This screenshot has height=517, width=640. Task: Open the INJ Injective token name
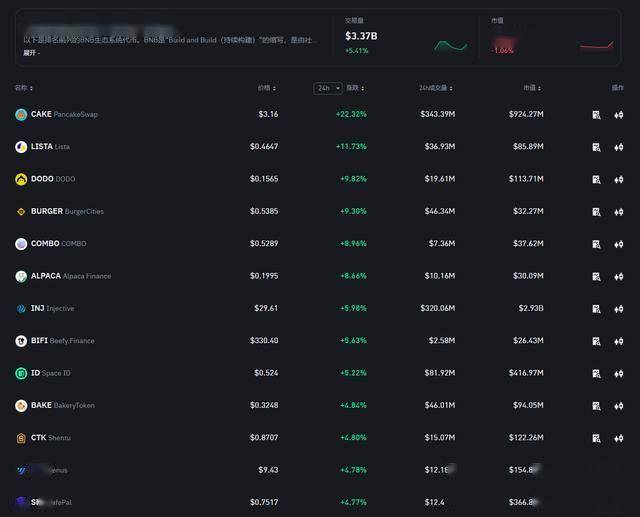pos(53,308)
